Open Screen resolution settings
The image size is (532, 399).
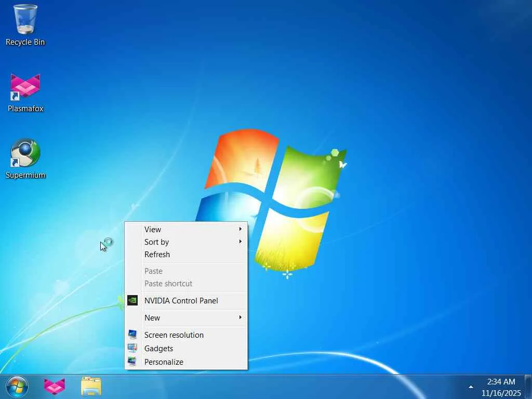tap(186, 335)
